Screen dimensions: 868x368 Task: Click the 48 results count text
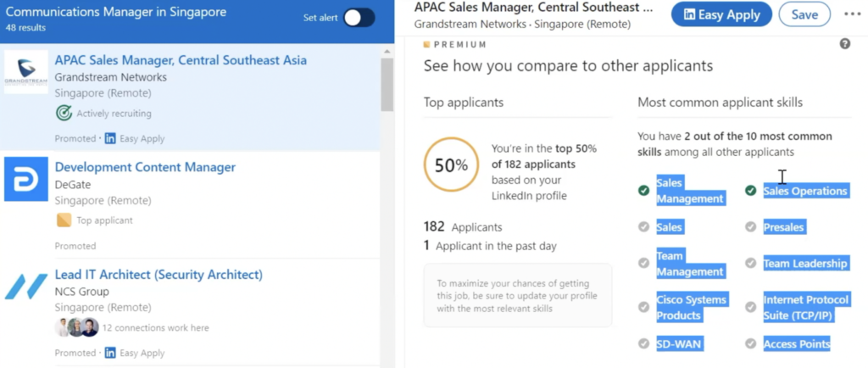pyautogui.click(x=26, y=28)
